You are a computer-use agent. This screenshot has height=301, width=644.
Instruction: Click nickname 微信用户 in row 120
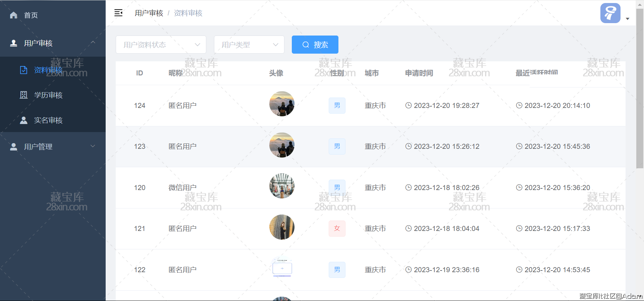pyautogui.click(x=182, y=187)
